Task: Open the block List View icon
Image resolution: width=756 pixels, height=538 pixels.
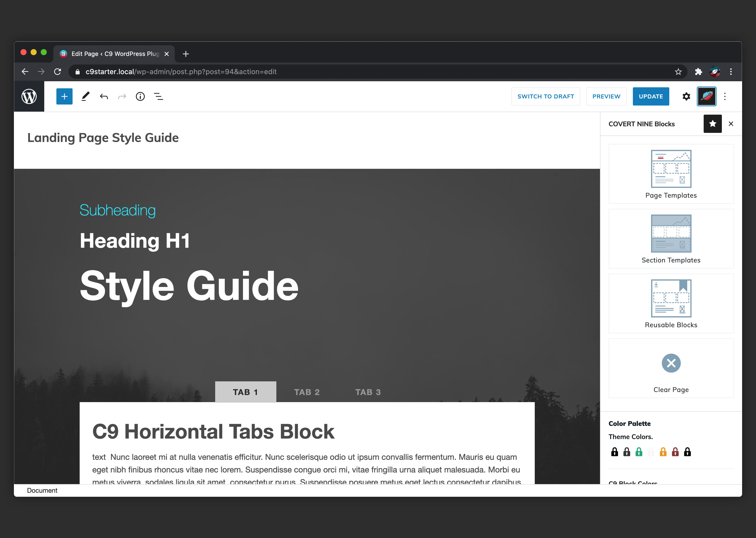Action: pyautogui.click(x=159, y=96)
